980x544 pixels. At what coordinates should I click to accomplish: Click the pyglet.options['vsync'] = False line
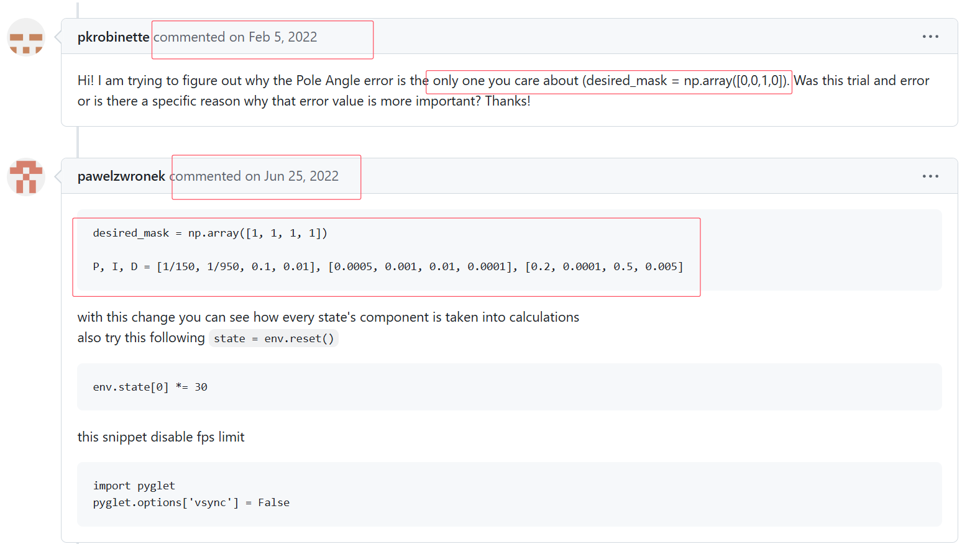[191, 502]
